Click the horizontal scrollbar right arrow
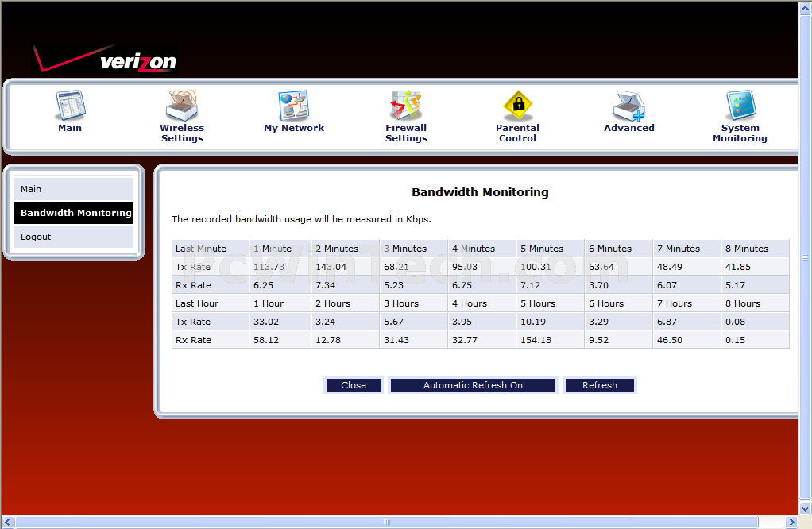 point(791,522)
